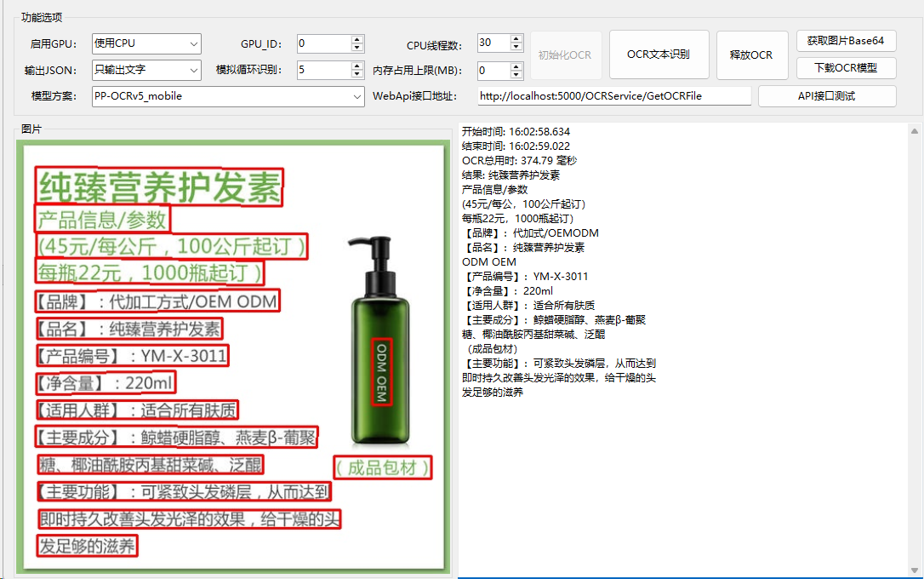Click the 初始化OCR button
The width and height of the screenshot is (924, 579).
pyautogui.click(x=565, y=55)
